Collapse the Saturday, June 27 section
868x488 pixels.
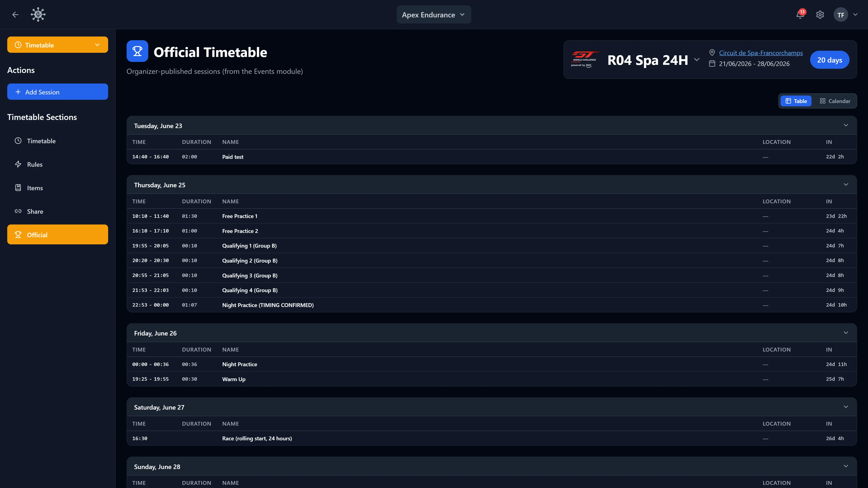coord(846,407)
